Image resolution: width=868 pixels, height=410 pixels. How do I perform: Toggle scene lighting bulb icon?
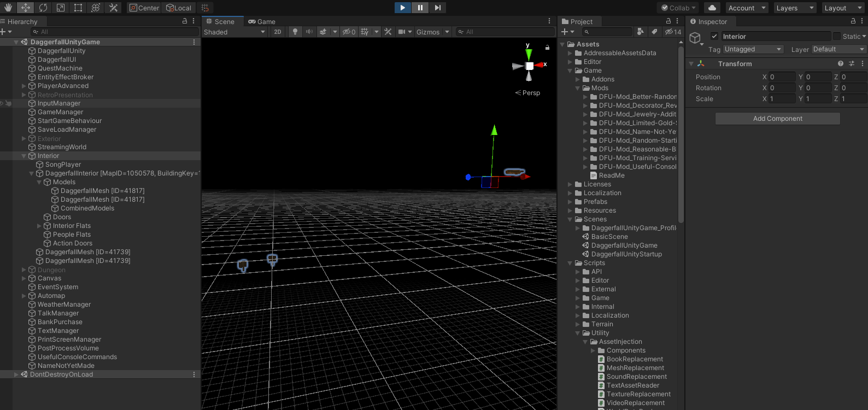[295, 32]
